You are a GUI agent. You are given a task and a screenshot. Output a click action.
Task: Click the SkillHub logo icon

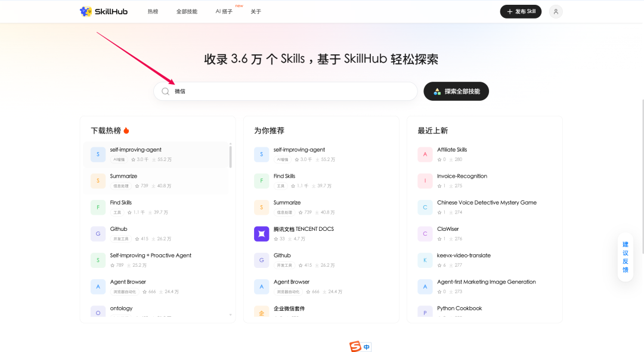click(x=86, y=11)
